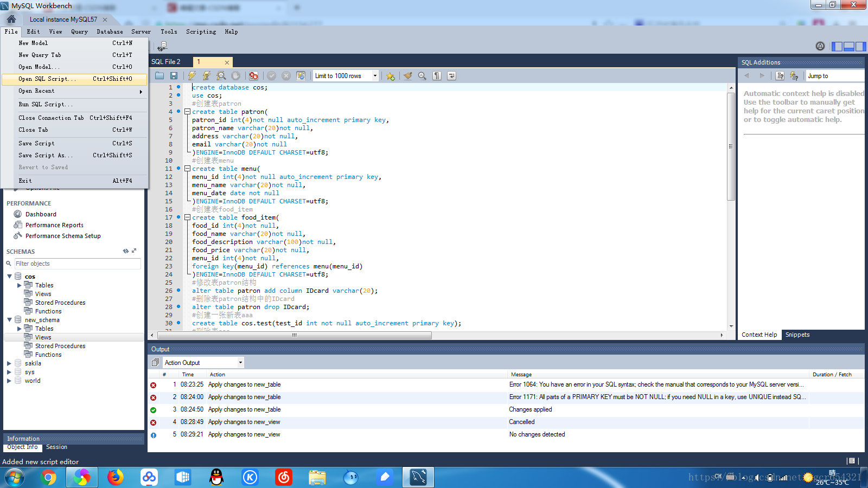Select Save Script As menu entry
Viewport: 868px width, 488px height.
(x=75, y=156)
